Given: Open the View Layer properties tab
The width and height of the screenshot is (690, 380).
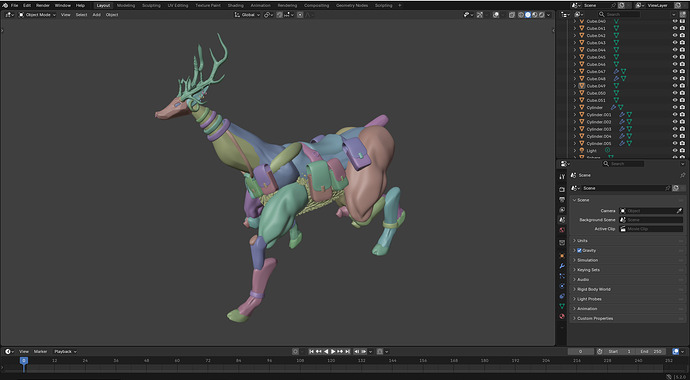Looking at the screenshot, I should click(x=562, y=210).
